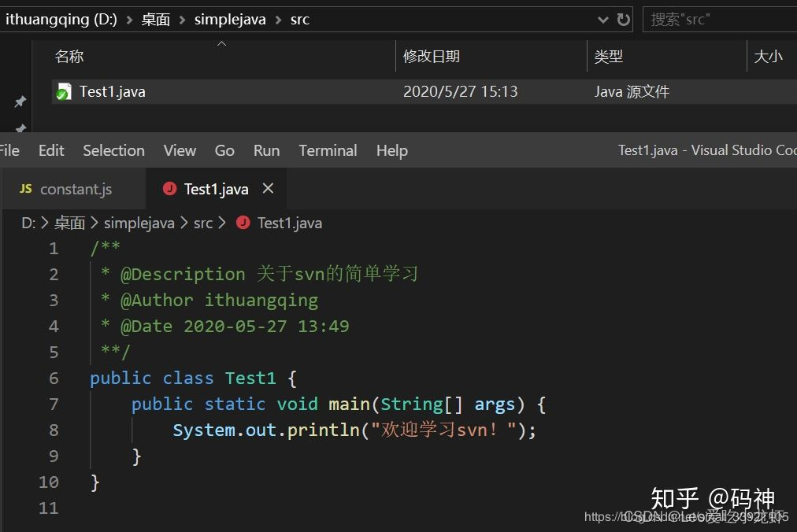Click the JS file icon on constant.js tab
The image size is (797, 532).
coord(25,189)
